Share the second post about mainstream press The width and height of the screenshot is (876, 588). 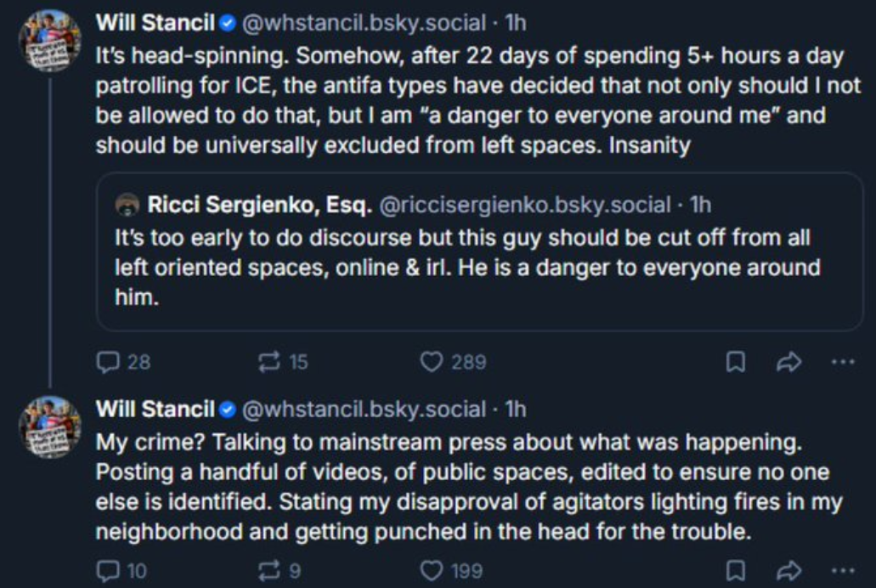788,571
